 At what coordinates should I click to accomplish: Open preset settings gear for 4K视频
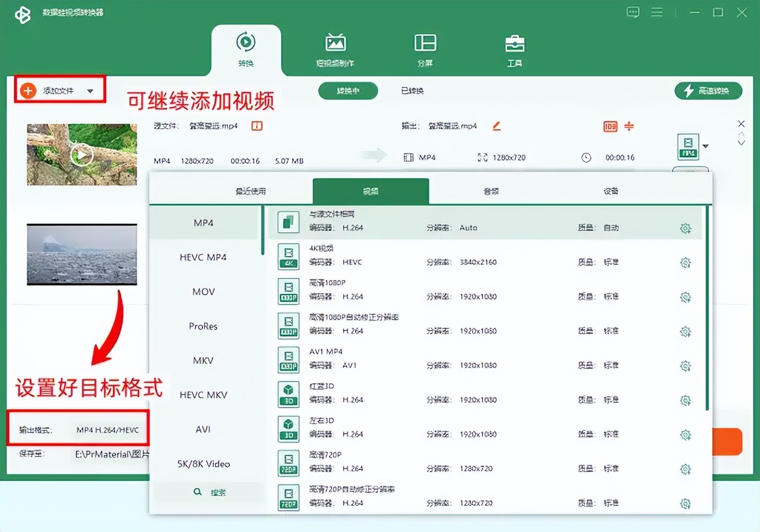click(685, 263)
